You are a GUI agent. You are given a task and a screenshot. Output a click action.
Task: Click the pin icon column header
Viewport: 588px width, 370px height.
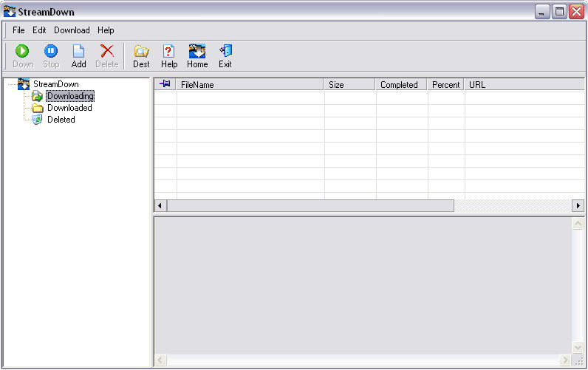(165, 84)
